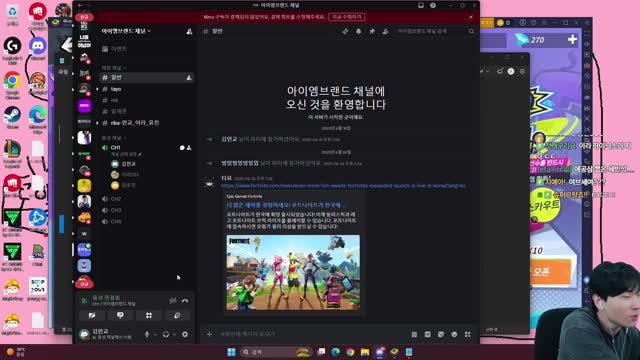
Task: Open the Fortnite embed image thumbnail
Action: coord(293,272)
